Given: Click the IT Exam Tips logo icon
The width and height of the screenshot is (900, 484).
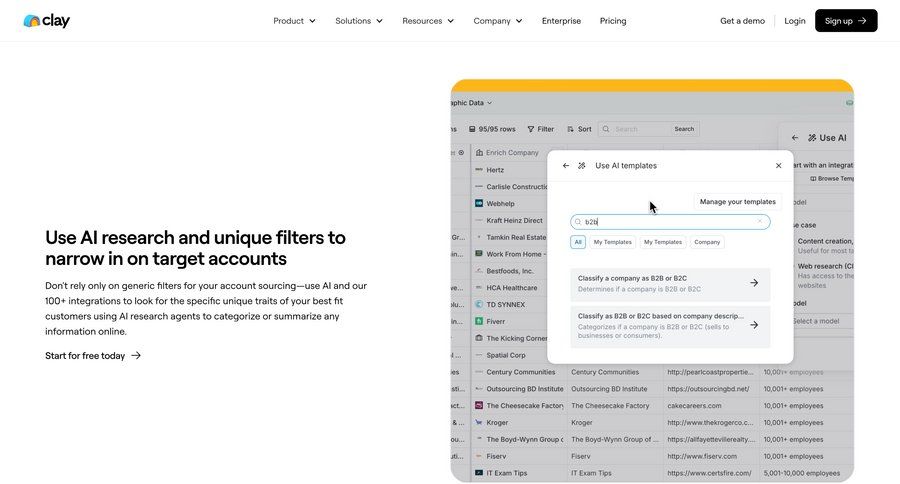Looking at the screenshot, I should pos(479,473).
